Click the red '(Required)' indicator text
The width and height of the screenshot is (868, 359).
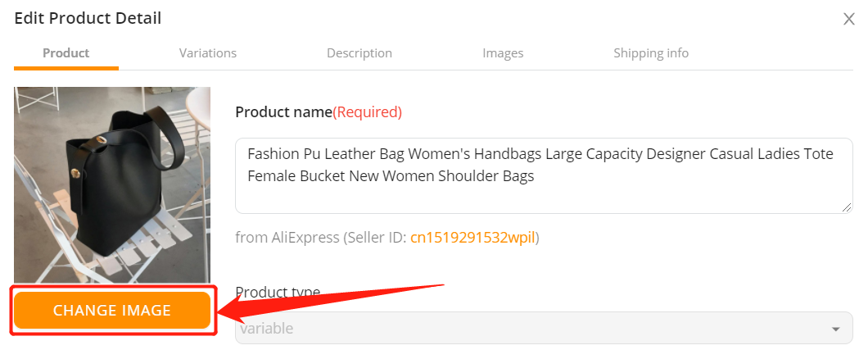pos(367,112)
